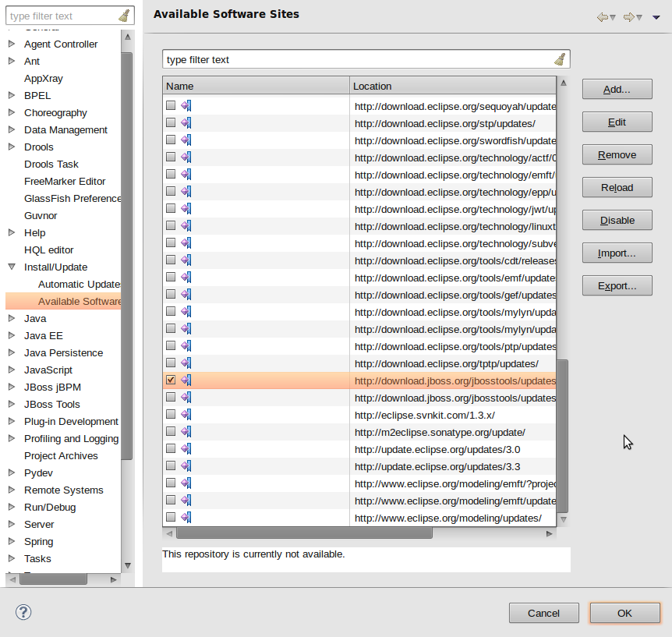Click the Edit button

(x=617, y=122)
